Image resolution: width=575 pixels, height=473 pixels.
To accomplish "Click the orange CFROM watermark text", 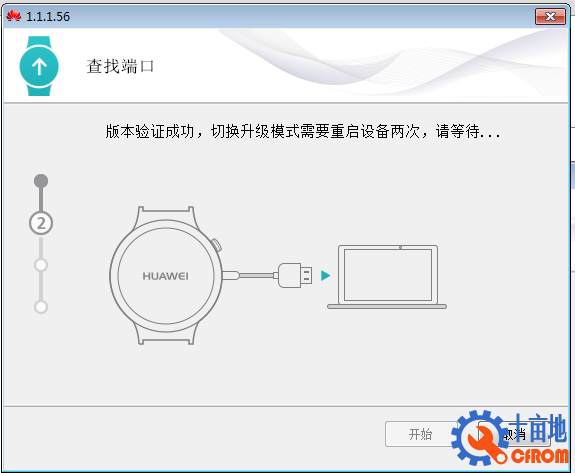I will click(540, 456).
